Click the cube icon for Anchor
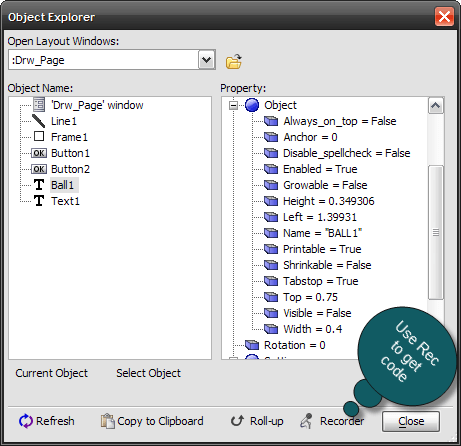Screen dimensions: 461x446 (271, 137)
